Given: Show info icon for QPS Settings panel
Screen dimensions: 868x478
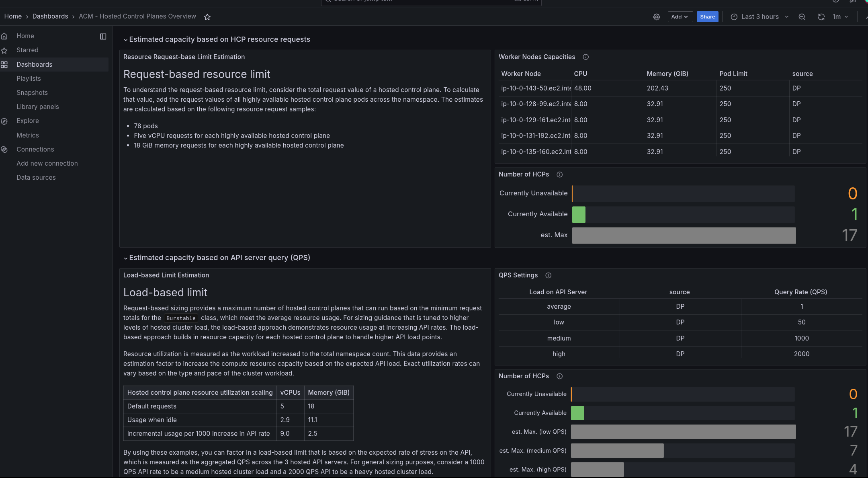Looking at the screenshot, I should click(548, 275).
